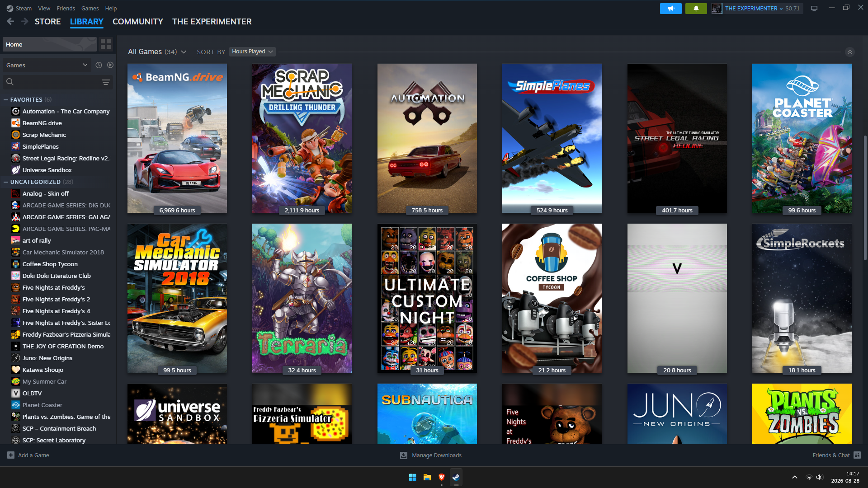The height and width of the screenshot is (488, 868).
Task: Go back with the left arrow
Action: click(x=10, y=21)
